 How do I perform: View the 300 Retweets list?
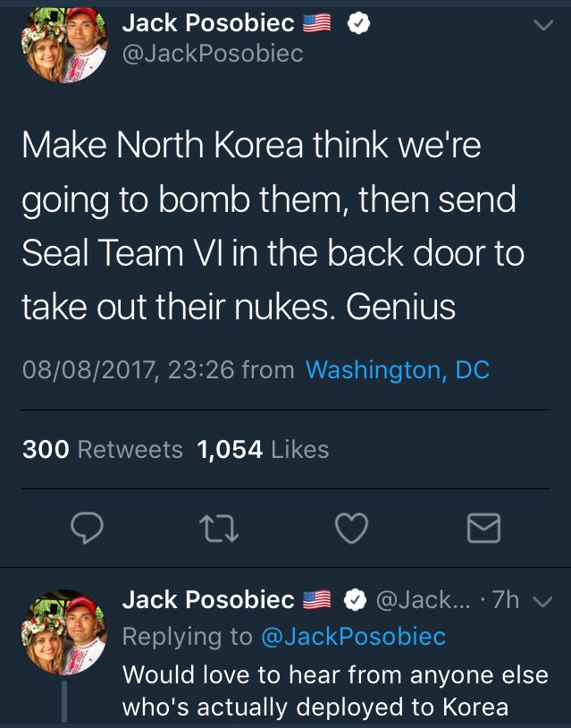coord(103,450)
